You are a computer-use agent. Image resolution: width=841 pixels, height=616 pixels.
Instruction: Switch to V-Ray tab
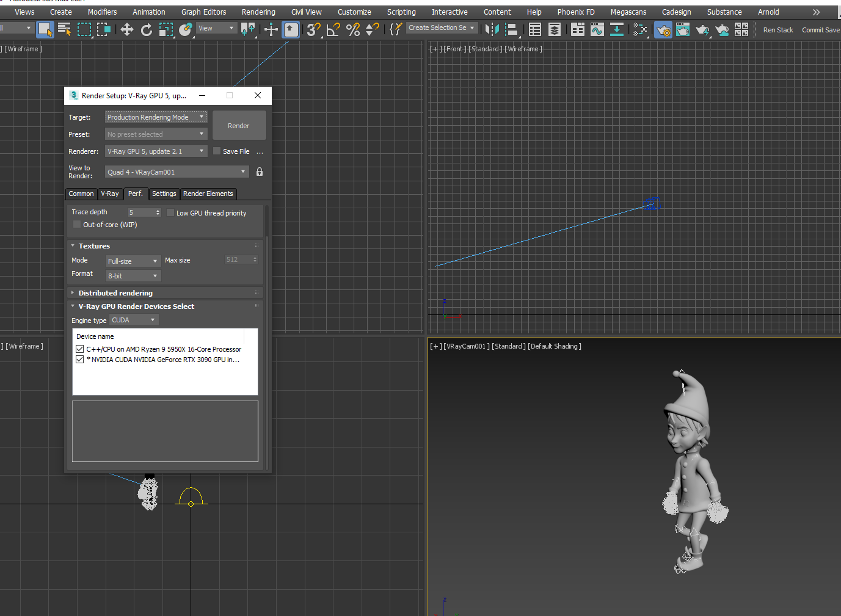[x=110, y=194]
